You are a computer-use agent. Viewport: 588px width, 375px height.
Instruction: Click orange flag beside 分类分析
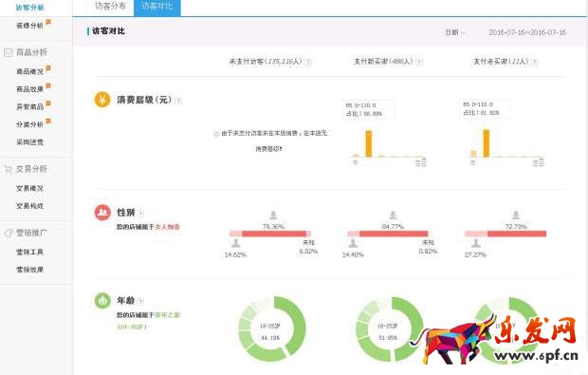point(48,122)
